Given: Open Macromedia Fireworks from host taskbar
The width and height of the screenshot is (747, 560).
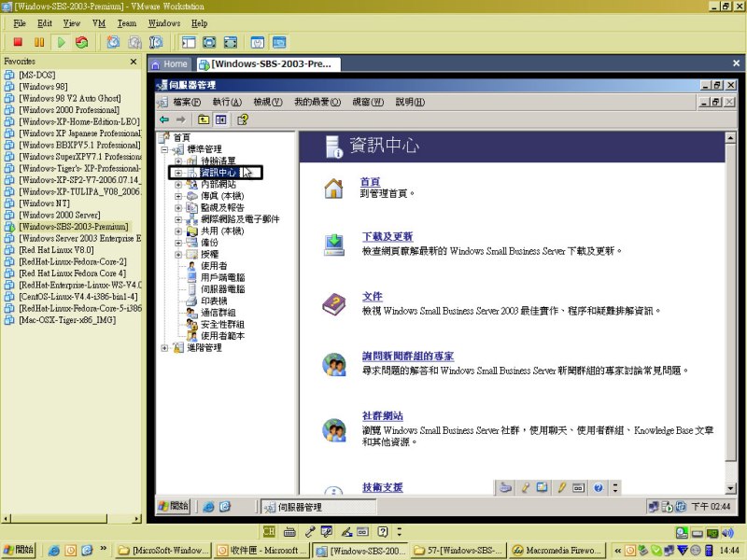Looking at the screenshot, I should click(557, 551).
